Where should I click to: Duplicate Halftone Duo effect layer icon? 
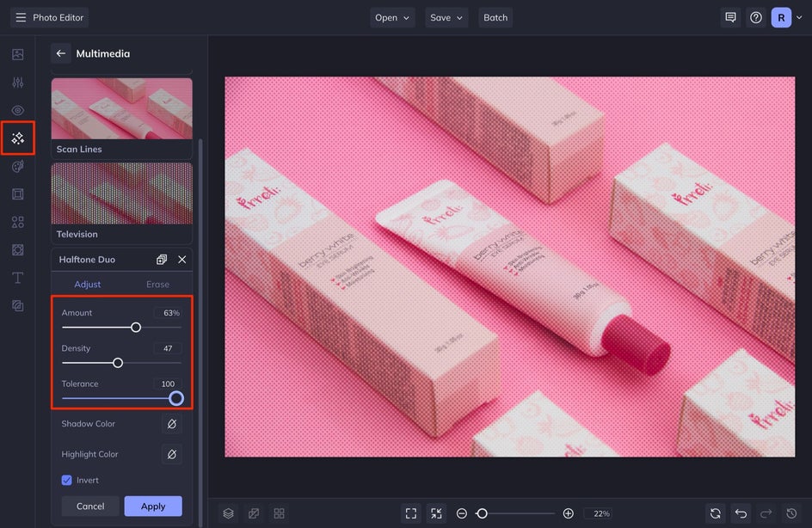[x=162, y=260]
